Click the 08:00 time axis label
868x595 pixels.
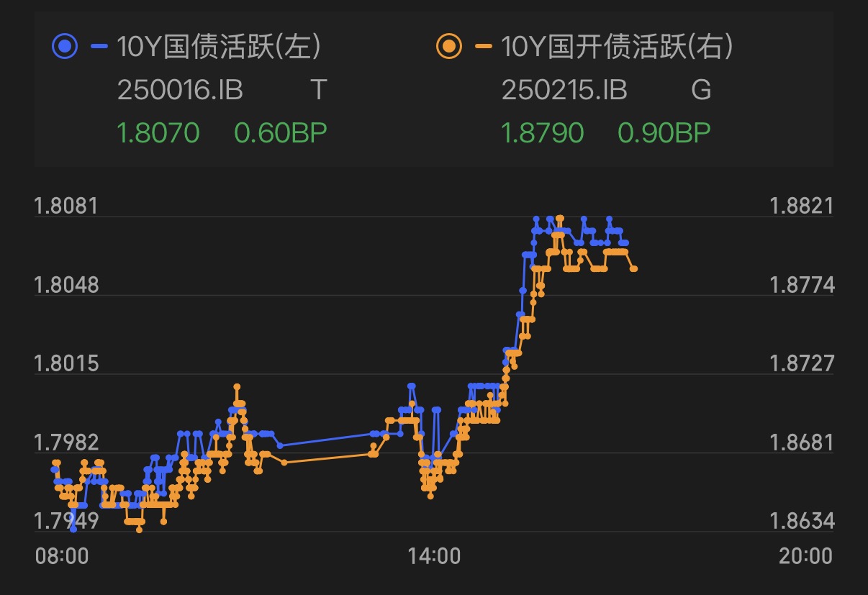pyautogui.click(x=62, y=556)
